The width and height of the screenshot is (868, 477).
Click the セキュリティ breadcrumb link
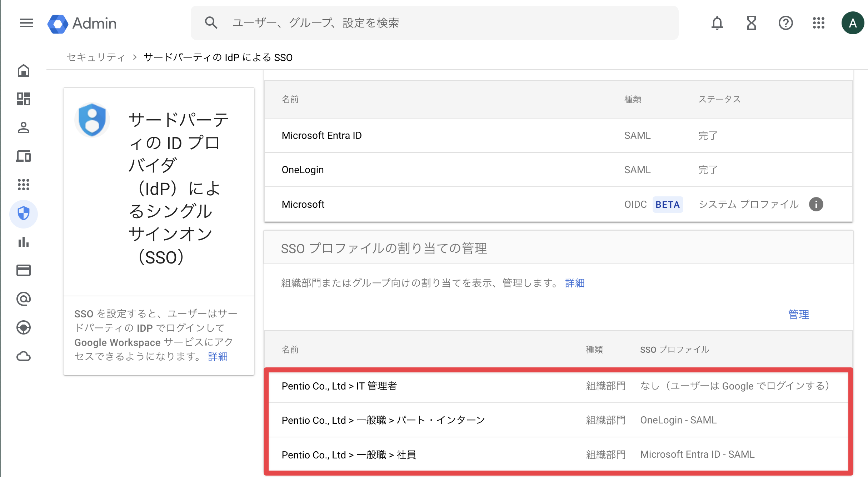(96, 57)
